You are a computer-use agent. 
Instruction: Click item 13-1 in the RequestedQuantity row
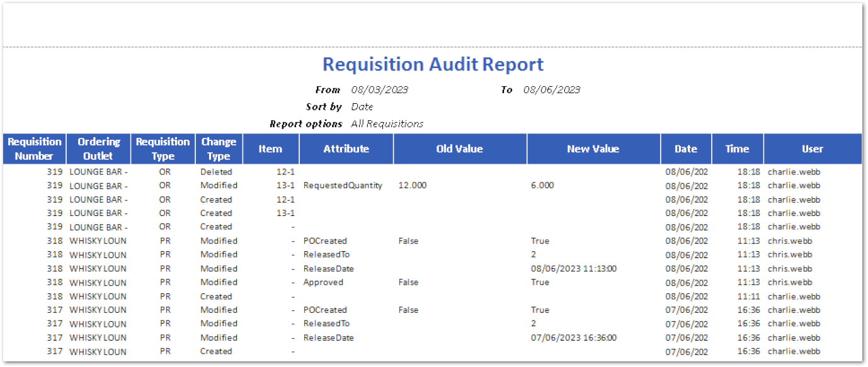tap(286, 186)
